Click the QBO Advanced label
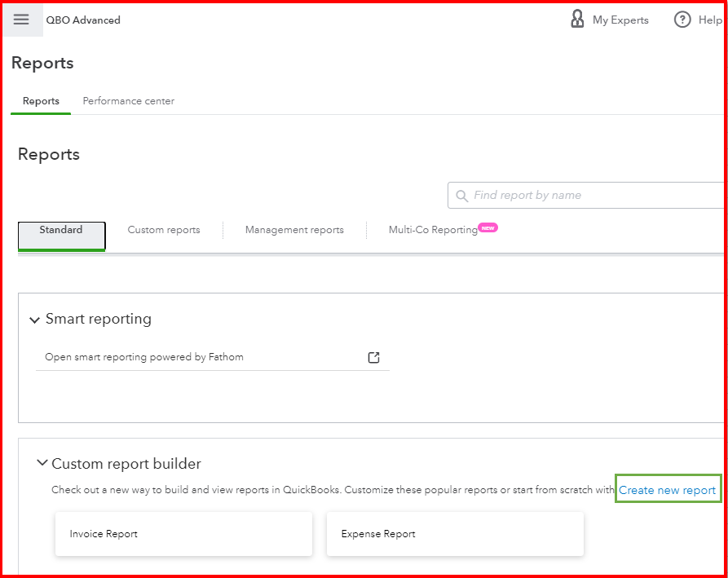728x578 pixels. (83, 20)
